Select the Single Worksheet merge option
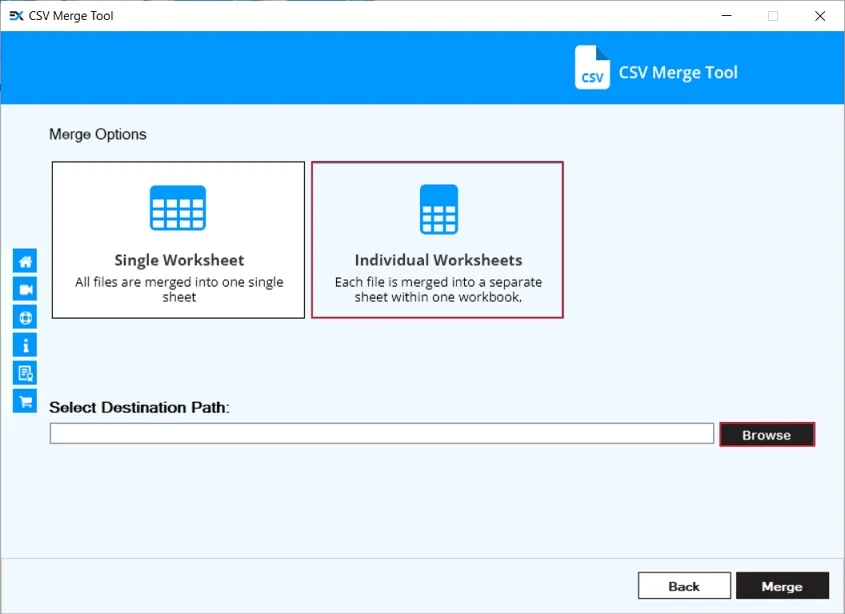Screen dimensions: 845x614 point(178,241)
